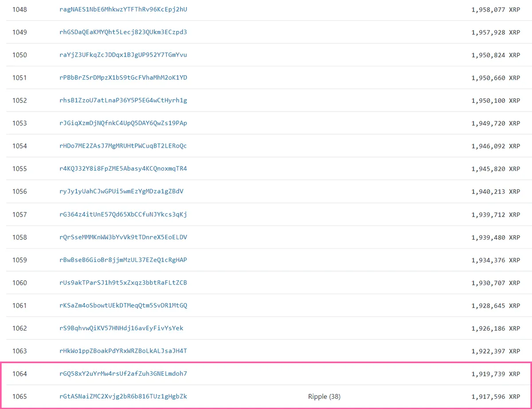
Task: Open address rHkWo1ppZBoakPdYRxWRZBoLkALJsaJH4T
Action: point(123,351)
